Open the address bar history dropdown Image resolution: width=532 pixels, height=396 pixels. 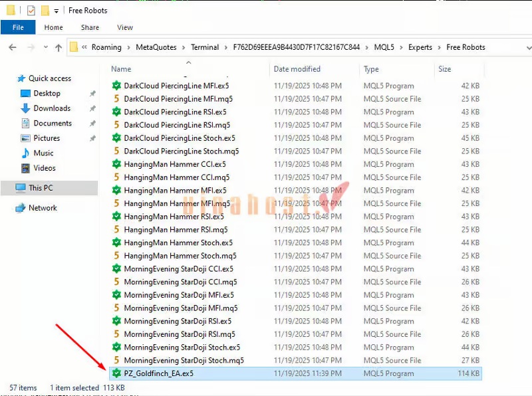(529, 48)
